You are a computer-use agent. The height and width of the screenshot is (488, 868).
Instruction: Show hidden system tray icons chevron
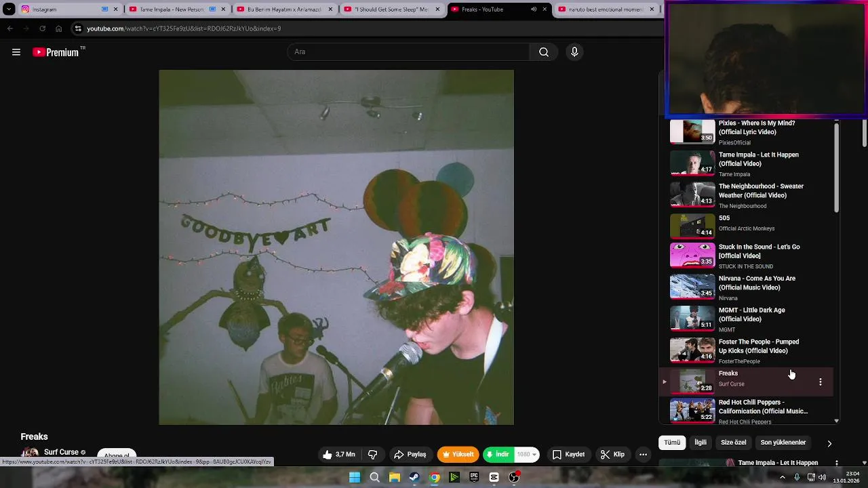783,477
